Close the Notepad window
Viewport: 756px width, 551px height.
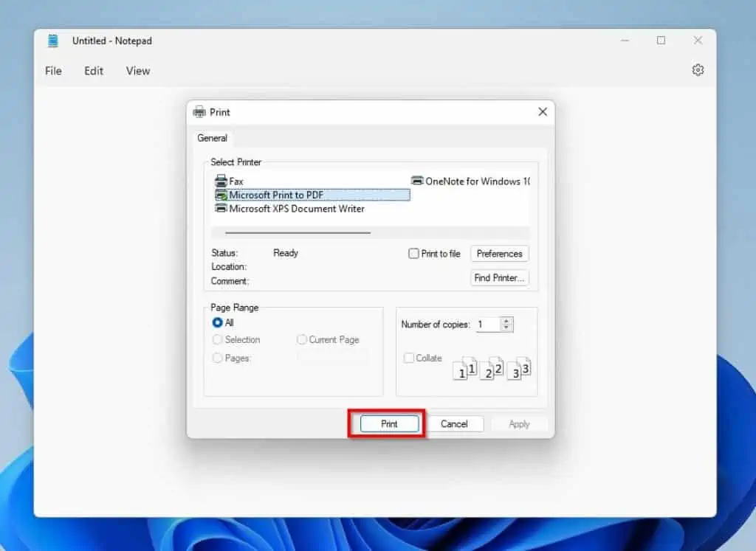pos(698,41)
